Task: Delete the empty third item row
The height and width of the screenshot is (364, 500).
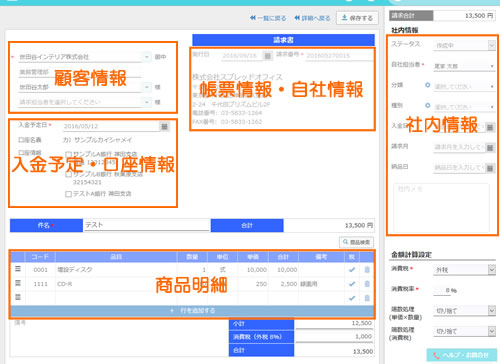Action: (367, 298)
